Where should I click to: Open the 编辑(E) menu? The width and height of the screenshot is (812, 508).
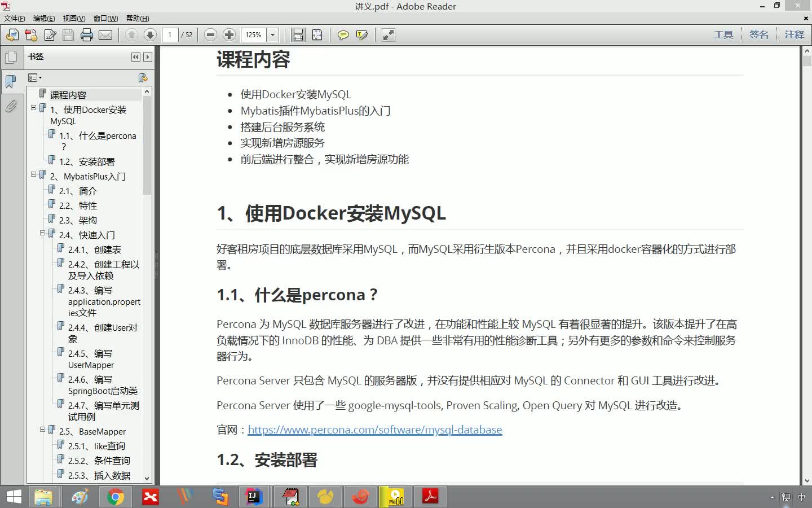tap(44, 18)
